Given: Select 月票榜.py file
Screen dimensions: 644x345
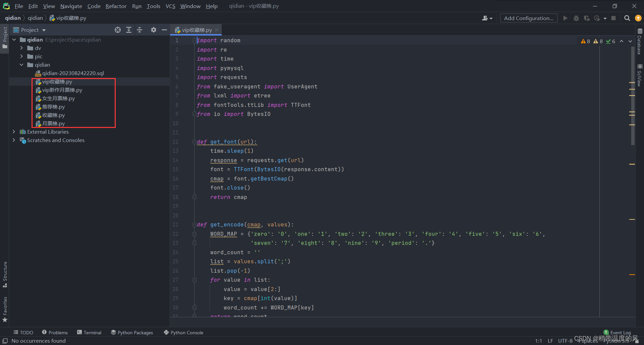Looking at the screenshot, I should pos(50,124).
